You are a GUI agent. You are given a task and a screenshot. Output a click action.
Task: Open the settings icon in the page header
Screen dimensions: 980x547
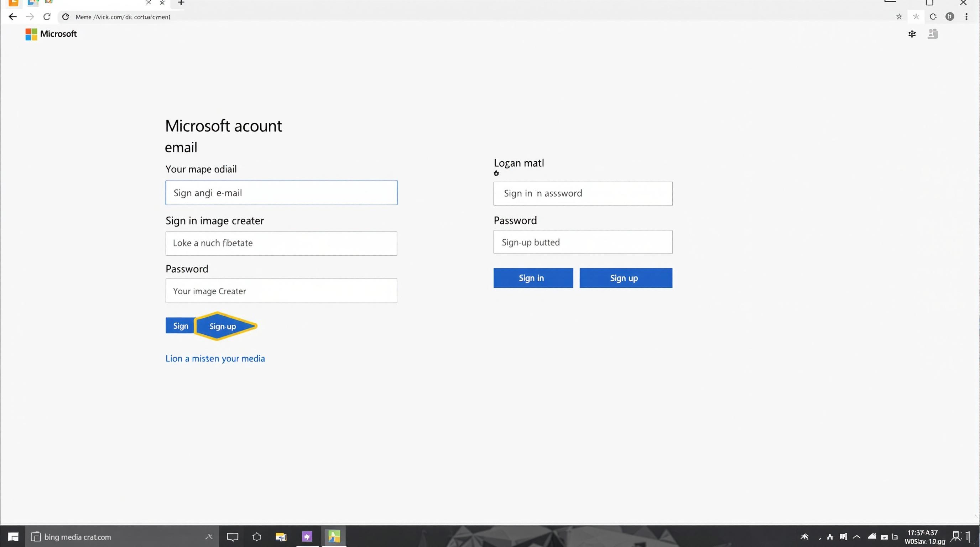(x=912, y=34)
